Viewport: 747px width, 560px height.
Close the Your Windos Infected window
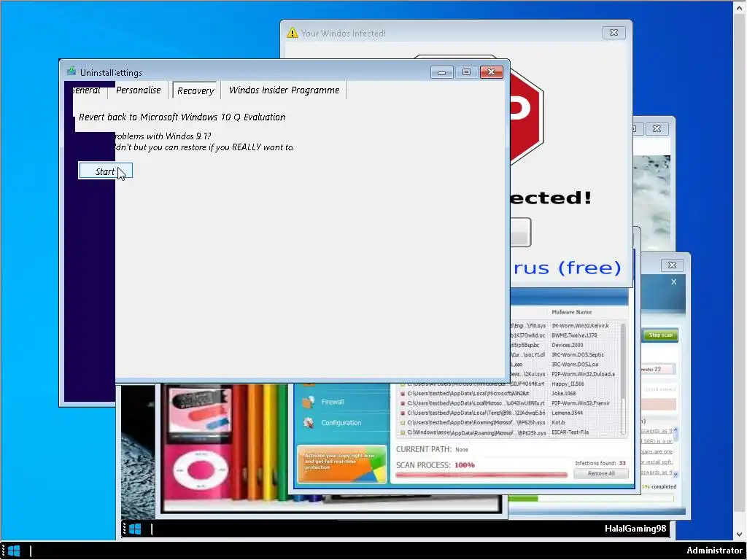click(614, 32)
